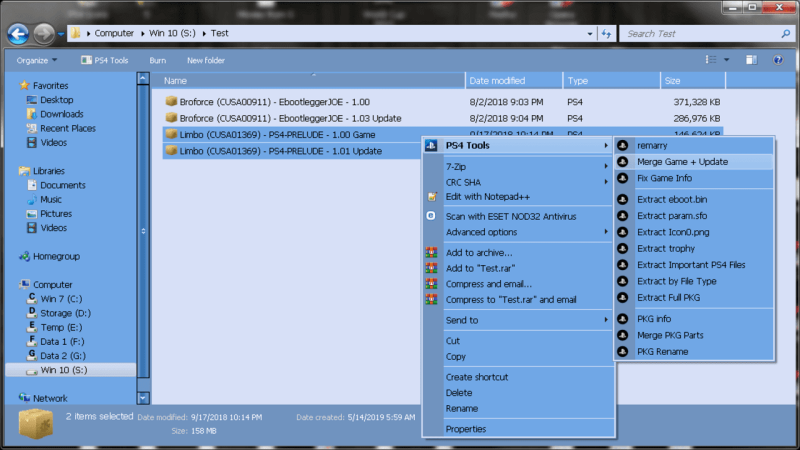Click Burn in the toolbar
This screenshot has height=450, width=800.
click(158, 60)
